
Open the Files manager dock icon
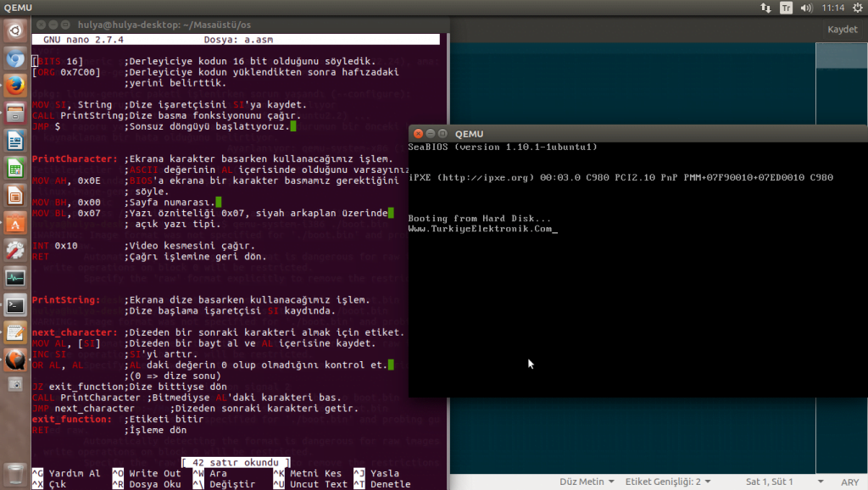pos(15,114)
